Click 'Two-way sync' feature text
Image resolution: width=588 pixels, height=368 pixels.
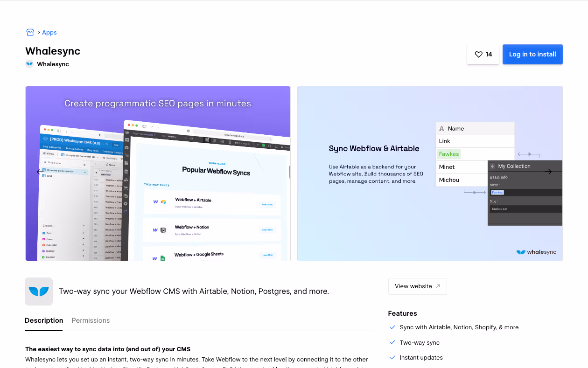420,343
